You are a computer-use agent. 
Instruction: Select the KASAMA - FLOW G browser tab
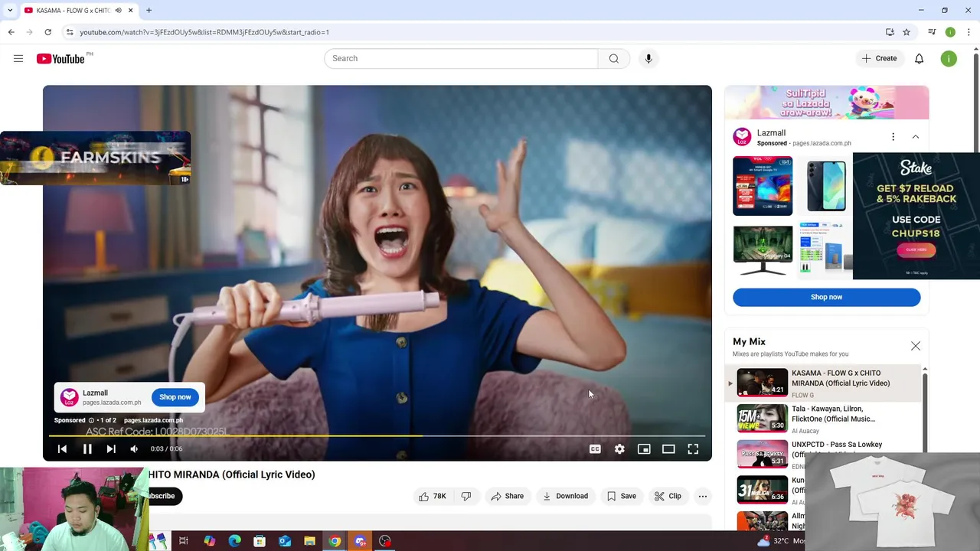coord(73,11)
